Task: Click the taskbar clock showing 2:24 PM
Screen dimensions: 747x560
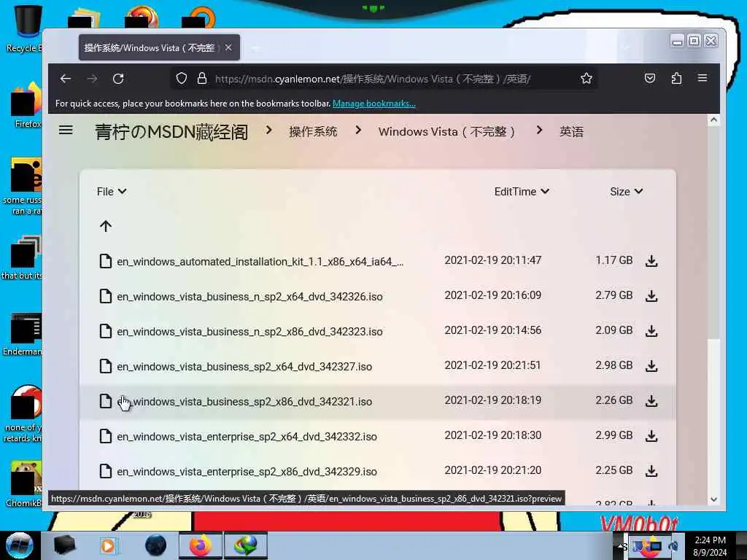Action: 710,545
